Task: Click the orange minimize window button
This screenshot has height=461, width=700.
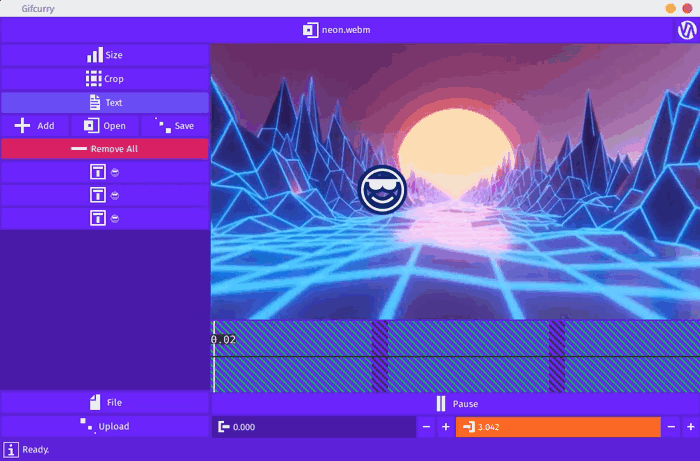Action: [x=671, y=8]
